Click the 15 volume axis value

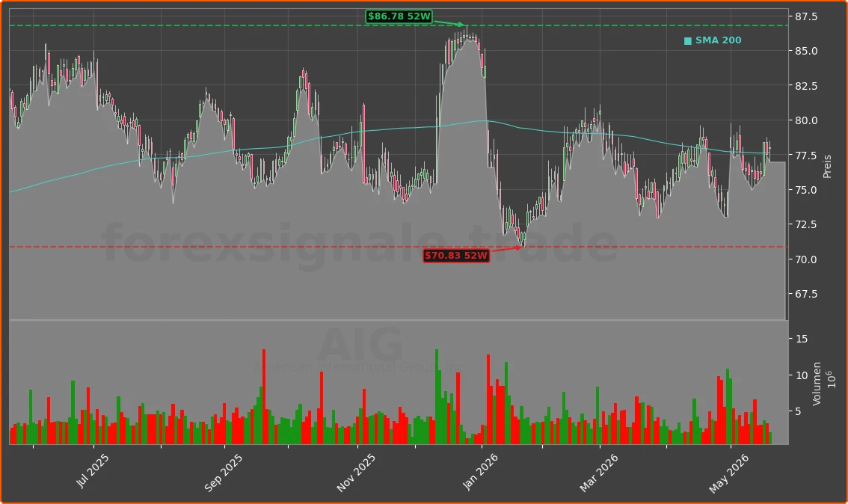[802, 339]
